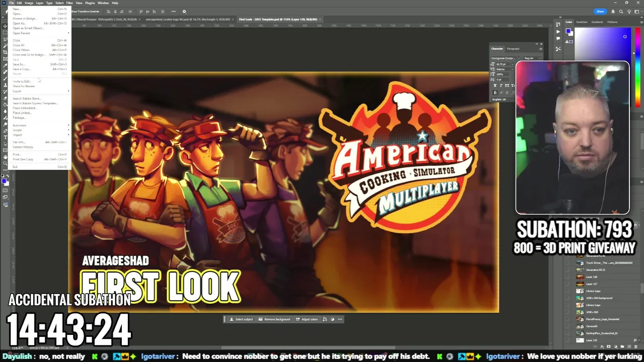Toggle visibility of Generative Fill 13 layer
The height and width of the screenshot is (362, 644).
coord(567,270)
